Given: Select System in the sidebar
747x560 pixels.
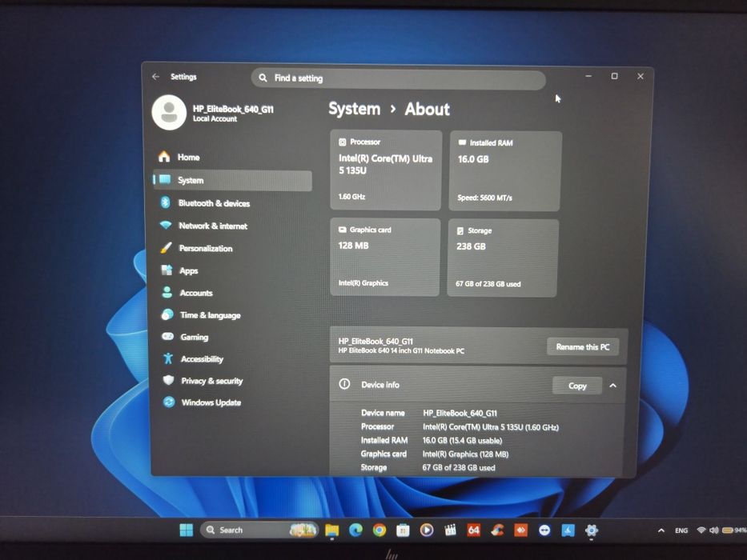Looking at the screenshot, I should point(232,180).
